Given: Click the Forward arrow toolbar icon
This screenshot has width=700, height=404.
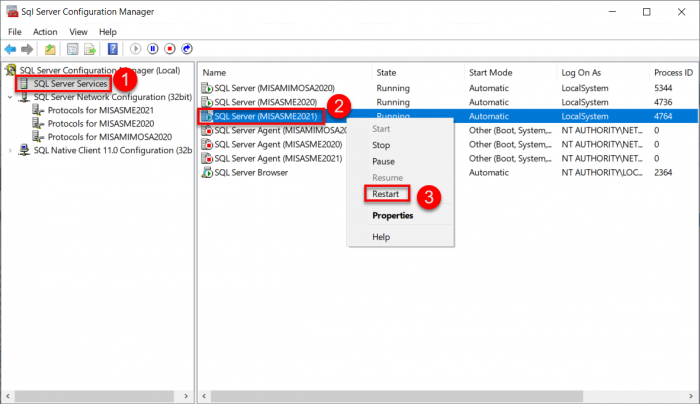Looking at the screenshot, I should pyautogui.click(x=27, y=49).
